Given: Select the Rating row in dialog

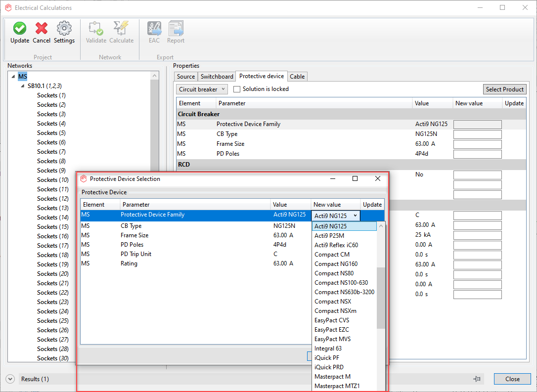Looking at the screenshot, I should [x=196, y=263].
